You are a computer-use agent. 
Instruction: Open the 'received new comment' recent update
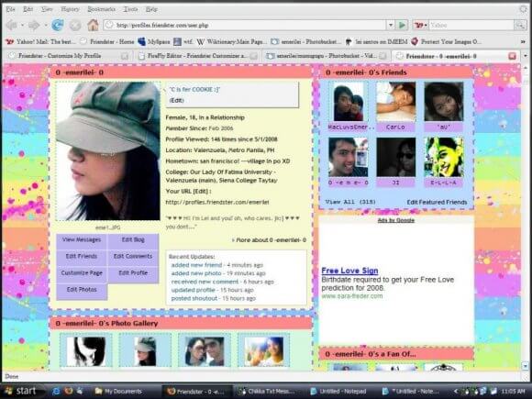click(205, 282)
